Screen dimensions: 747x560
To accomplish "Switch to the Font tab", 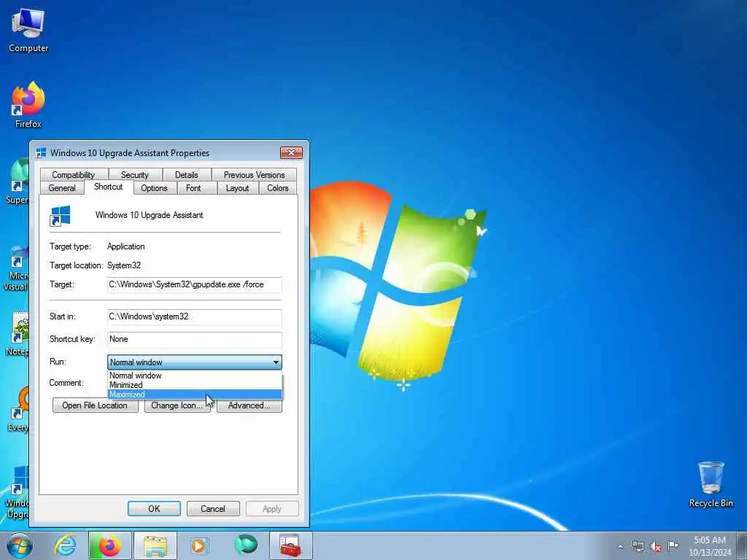I will point(193,188).
